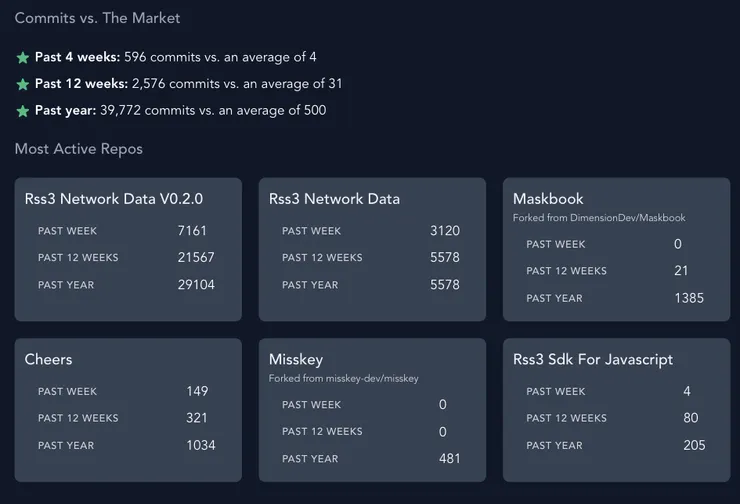Click the 596 commits Past 4 weeks line
740x504 pixels.
(176, 57)
